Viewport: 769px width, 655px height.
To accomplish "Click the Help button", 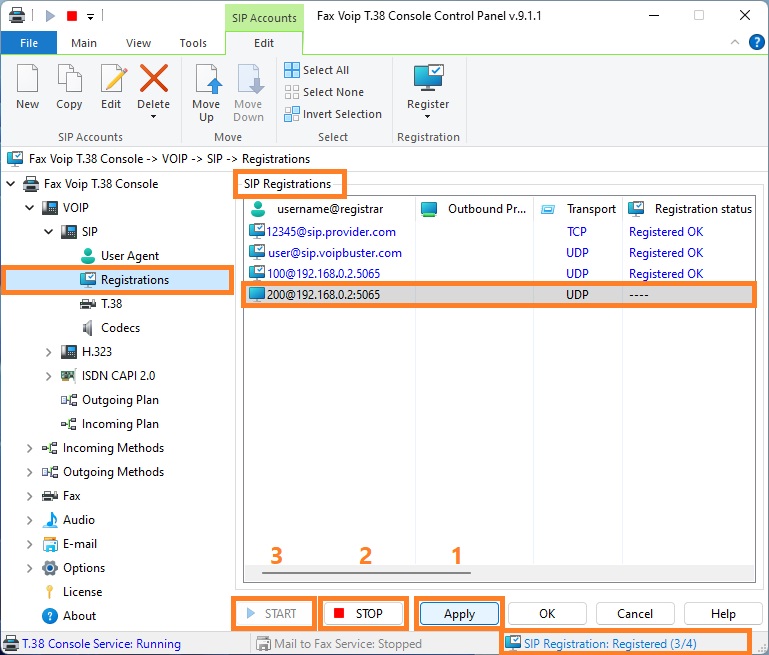I will (x=723, y=614).
